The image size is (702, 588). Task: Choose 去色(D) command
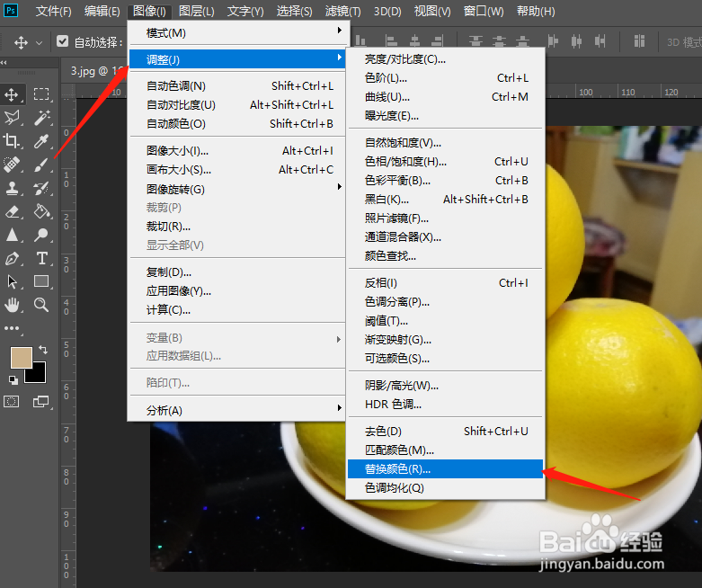point(446,432)
